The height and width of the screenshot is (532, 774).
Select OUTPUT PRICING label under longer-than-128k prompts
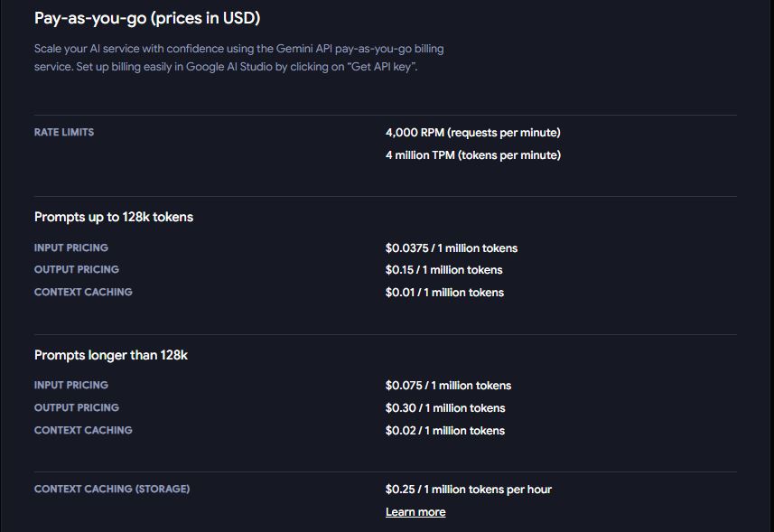[x=77, y=407]
